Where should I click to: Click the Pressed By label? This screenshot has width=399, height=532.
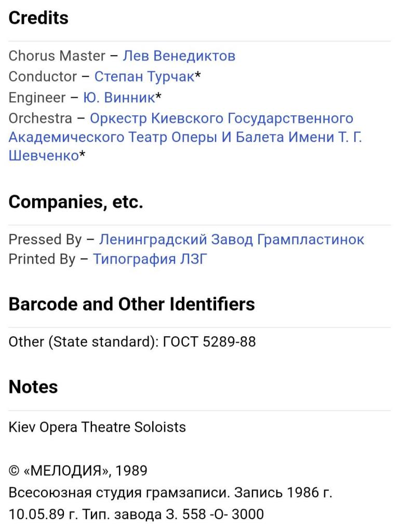[45, 240]
